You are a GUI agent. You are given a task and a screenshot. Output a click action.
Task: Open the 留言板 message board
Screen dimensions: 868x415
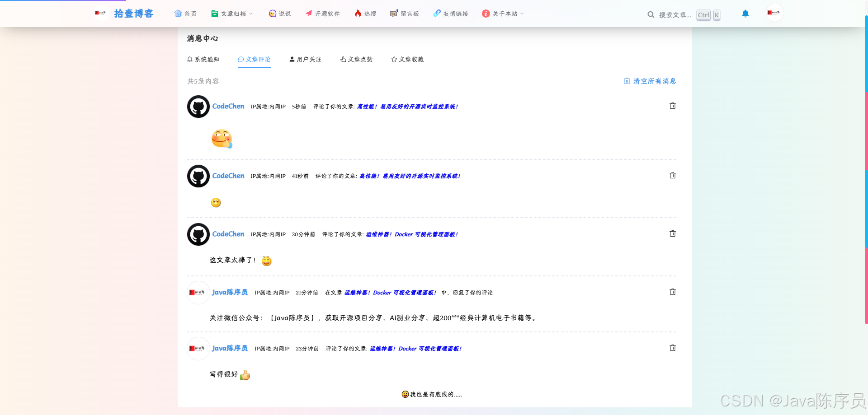tap(405, 14)
